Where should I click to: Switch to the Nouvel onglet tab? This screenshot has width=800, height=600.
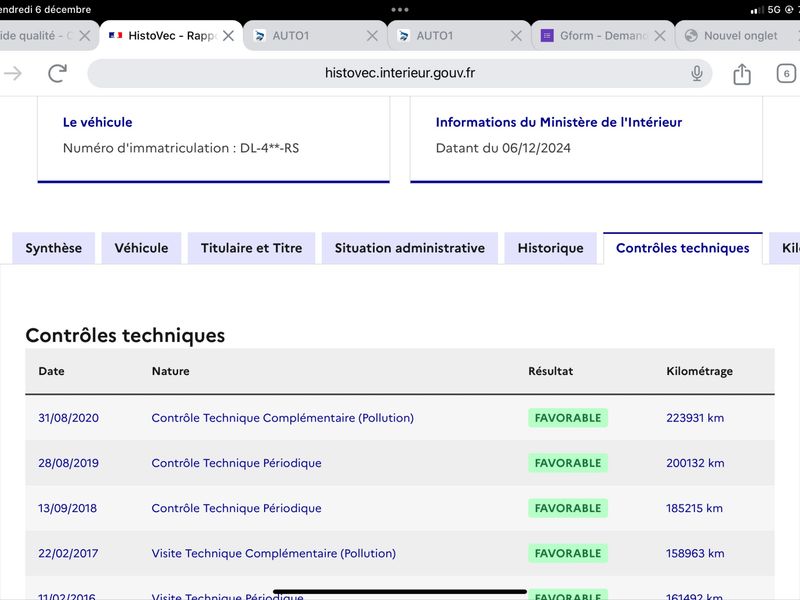pos(737,36)
